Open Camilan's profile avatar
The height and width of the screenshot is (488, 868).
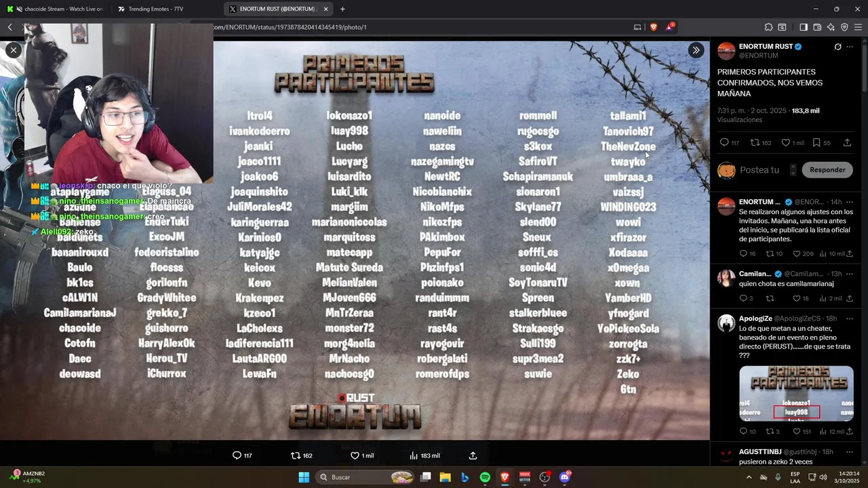click(x=726, y=278)
